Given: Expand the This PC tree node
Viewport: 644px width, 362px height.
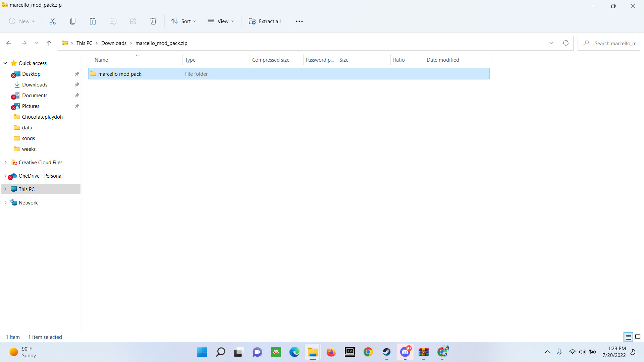Looking at the screenshot, I should 5,189.
